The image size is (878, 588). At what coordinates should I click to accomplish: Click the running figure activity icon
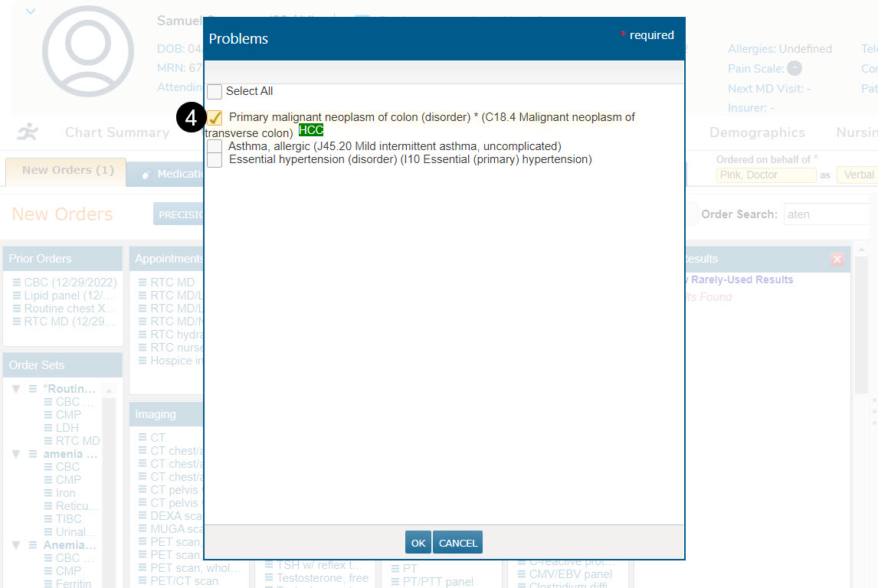pos(28,132)
